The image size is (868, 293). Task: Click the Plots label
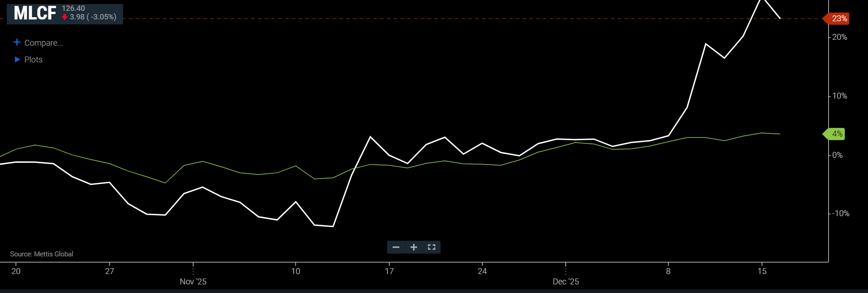coord(33,60)
